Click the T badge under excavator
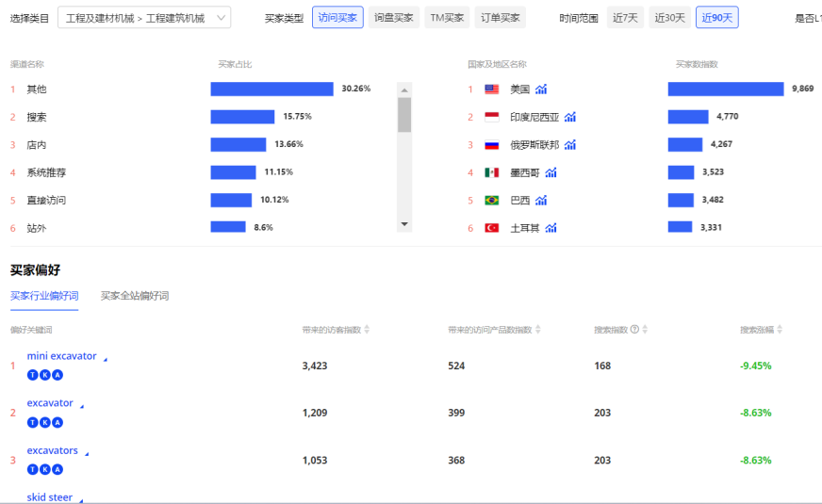This screenshot has width=822, height=504. click(x=32, y=422)
